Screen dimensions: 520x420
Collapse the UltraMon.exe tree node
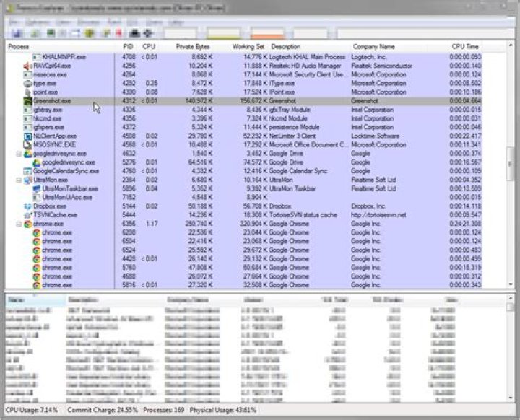19,180
